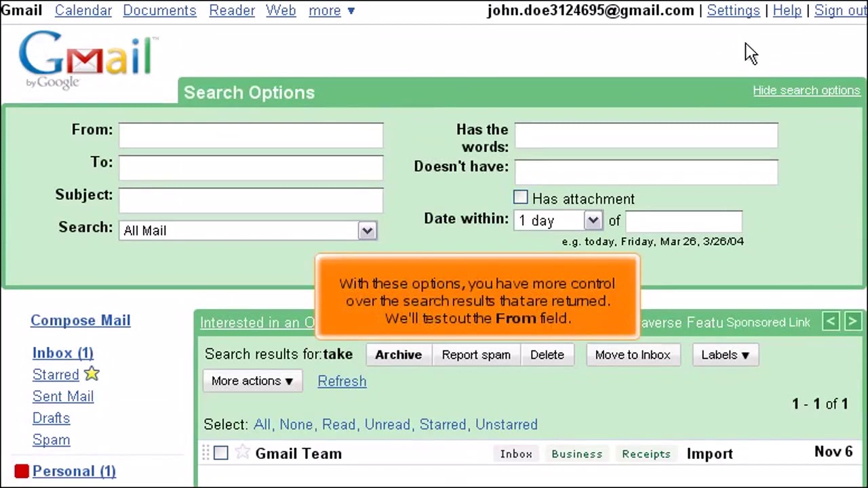The width and height of the screenshot is (868, 488).
Task: Focus the From input field
Action: coord(251,135)
